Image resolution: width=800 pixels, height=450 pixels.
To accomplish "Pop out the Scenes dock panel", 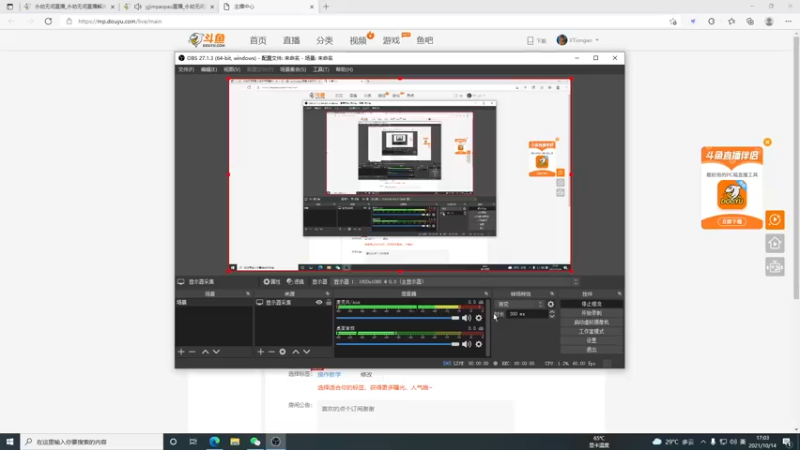I will tap(248, 294).
